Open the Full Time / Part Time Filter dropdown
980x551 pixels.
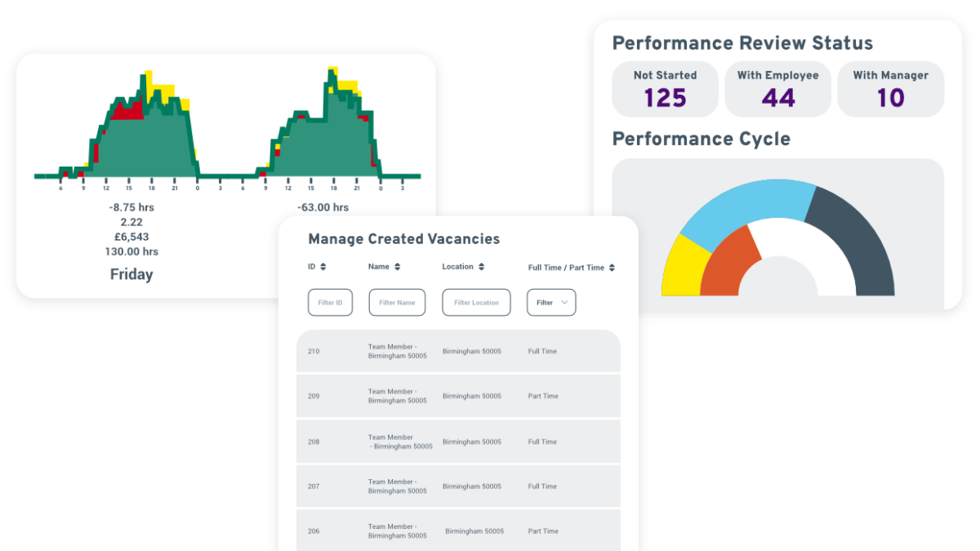click(551, 302)
